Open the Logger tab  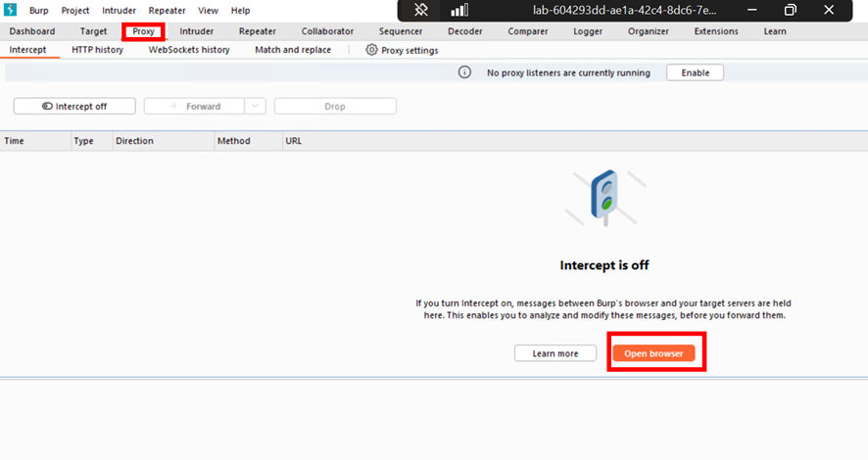[x=588, y=31]
